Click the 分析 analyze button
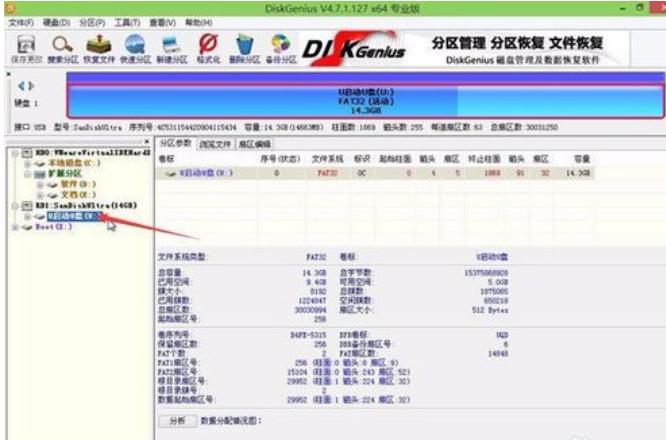The width and height of the screenshot is (666, 440). click(178, 421)
